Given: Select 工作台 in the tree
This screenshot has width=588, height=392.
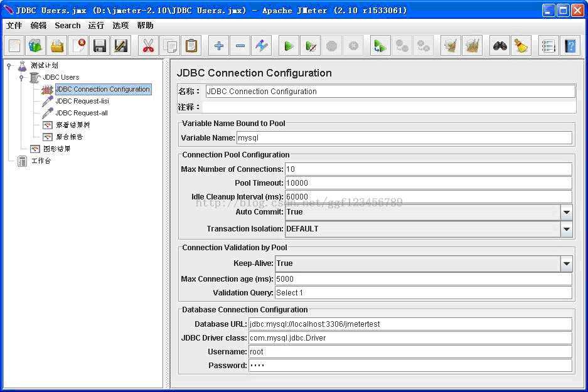Looking at the screenshot, I should (x=41, y=161).
